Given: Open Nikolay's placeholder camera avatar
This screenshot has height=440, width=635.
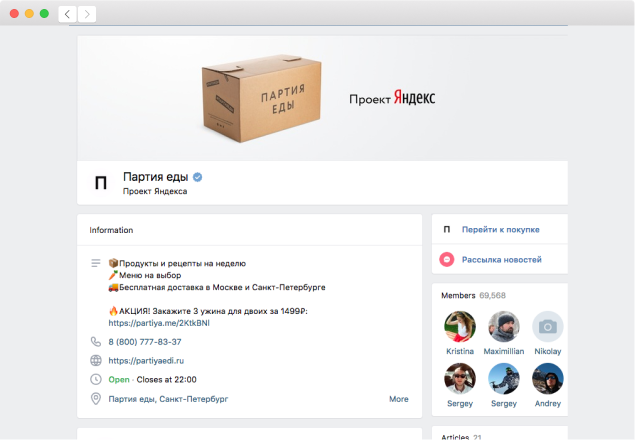Looking at the screenshot, I should (547, 326).
